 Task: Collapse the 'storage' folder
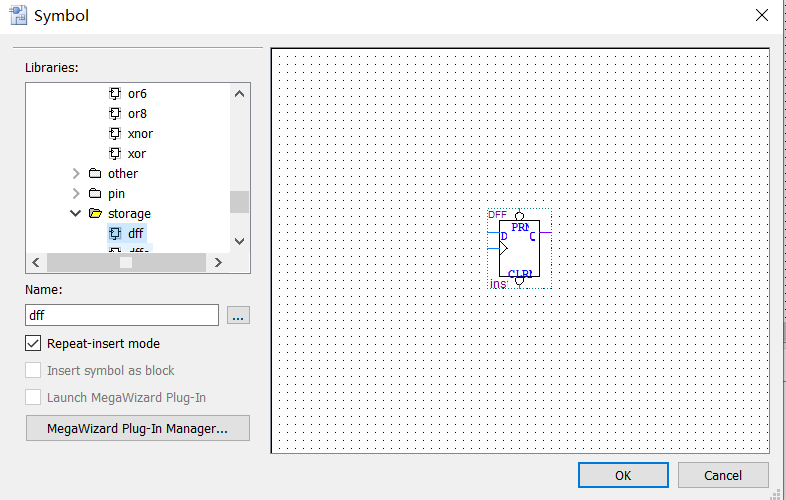[76, 214]
